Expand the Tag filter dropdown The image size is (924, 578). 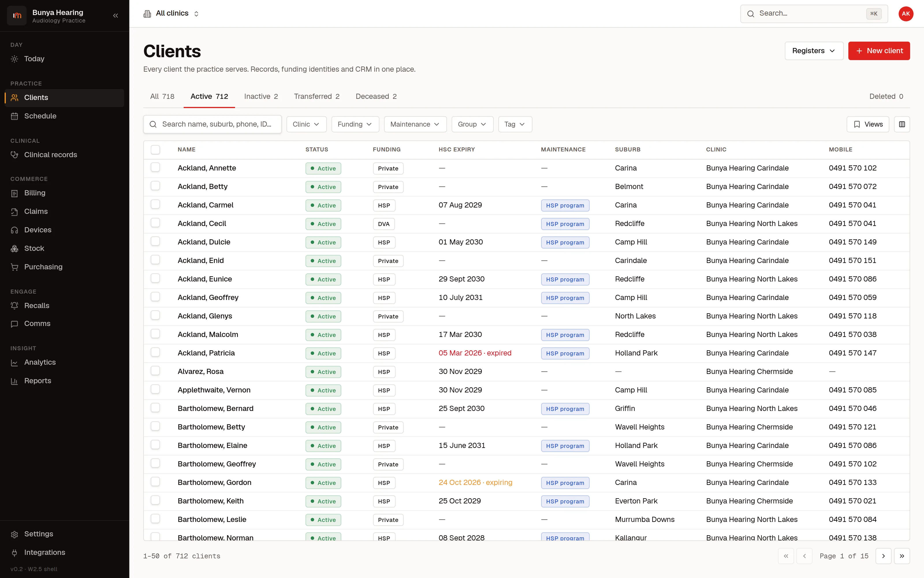pyautogui.click(x=515, y=124)
